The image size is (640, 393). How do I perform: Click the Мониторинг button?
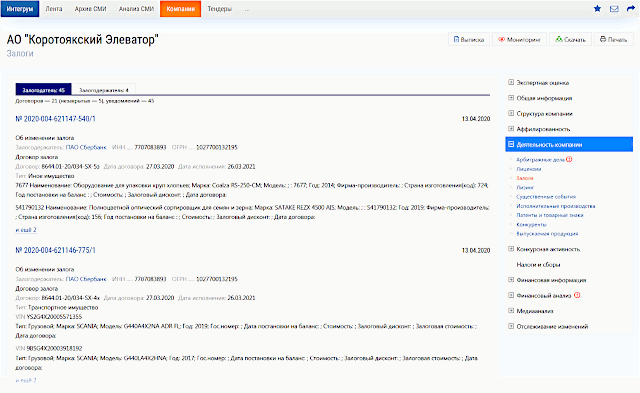(x=519, y=40)
